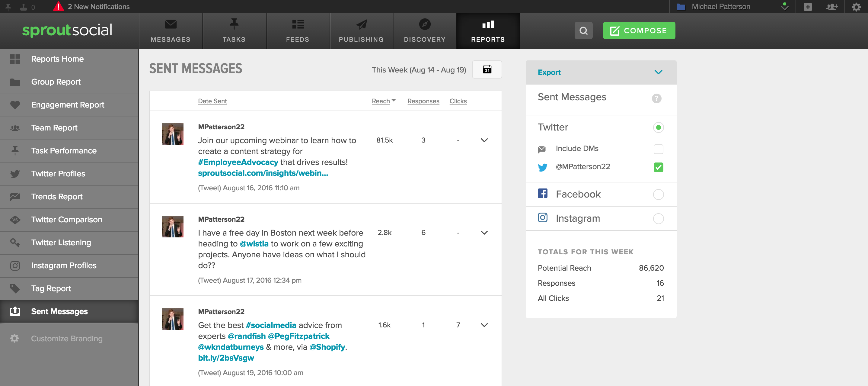Open the bit.ly/2bsVsgw link
The width and height of the screenshot is (868, 386).
point(226,358)
